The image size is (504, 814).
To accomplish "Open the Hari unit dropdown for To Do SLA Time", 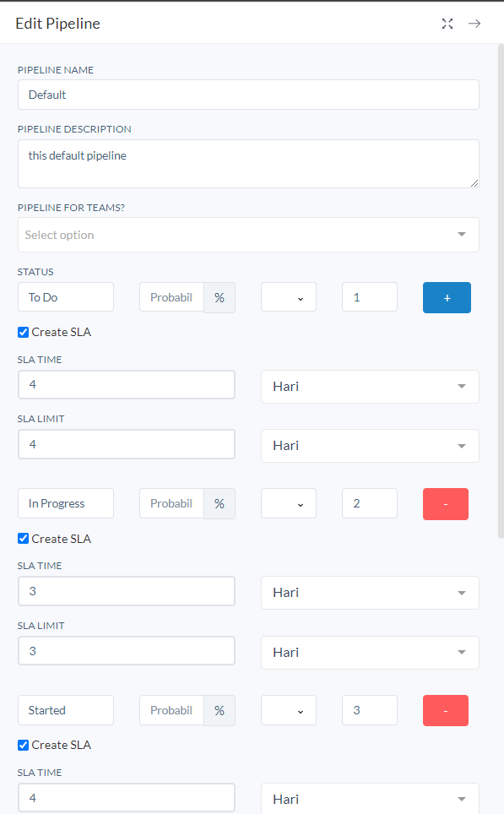I will click(370, 386).
